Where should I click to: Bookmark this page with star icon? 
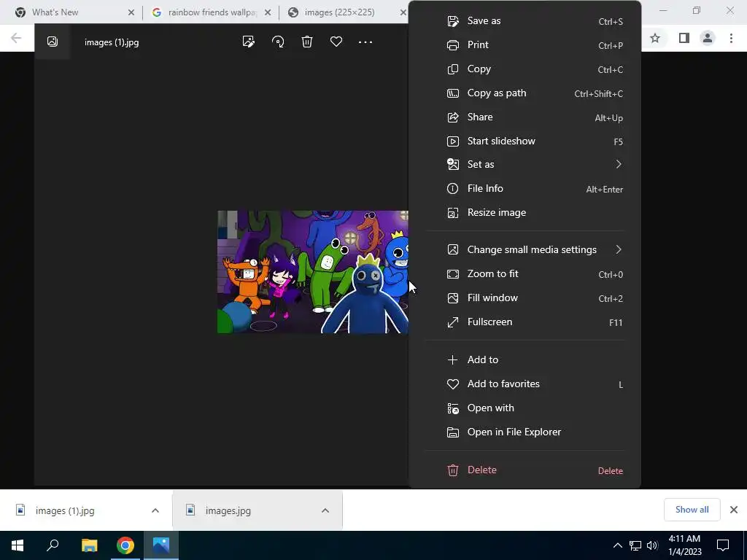pyautogui.click(x=655, y=38)
